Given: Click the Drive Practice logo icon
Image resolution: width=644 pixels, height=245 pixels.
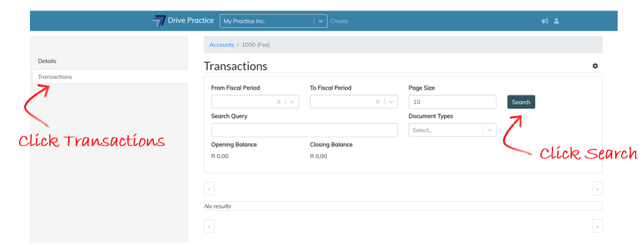Looking at the screenshot, I should point(159,21).
